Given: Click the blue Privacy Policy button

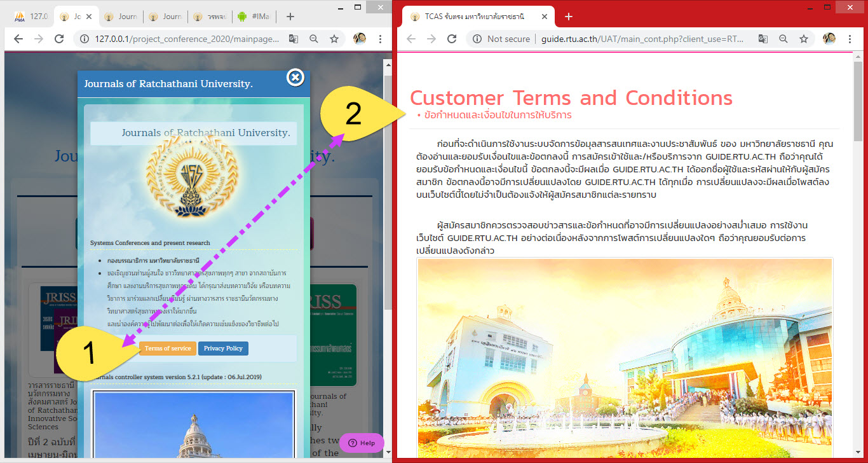Looking at the screenshot, I should click(223, 349).
